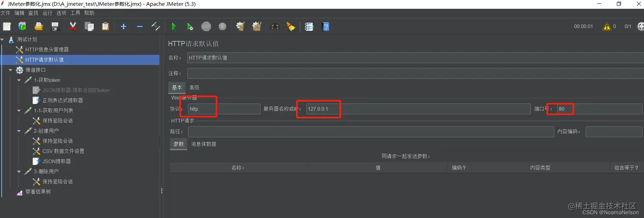Collapse the 3-删除用户 node
The width and height of the screenshot is (644, 218).
pos(19,172)
